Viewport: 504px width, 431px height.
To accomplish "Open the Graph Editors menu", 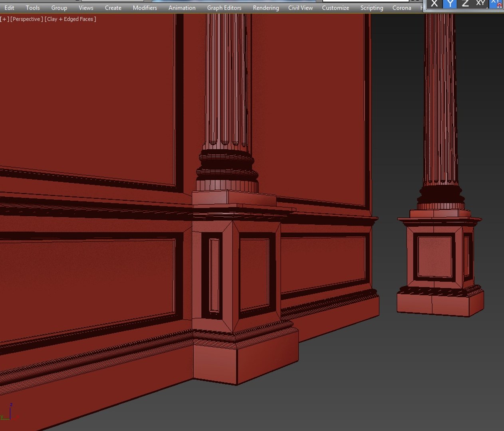I will (224, 8).
